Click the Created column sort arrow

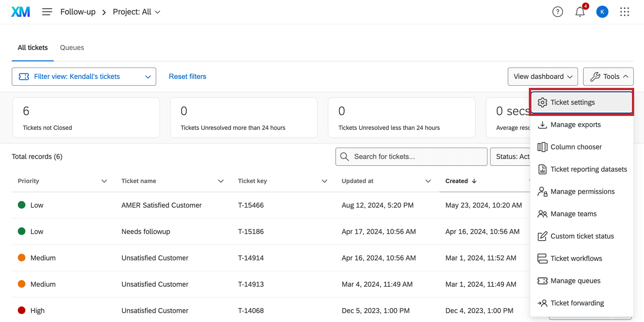tap(474, 181)
